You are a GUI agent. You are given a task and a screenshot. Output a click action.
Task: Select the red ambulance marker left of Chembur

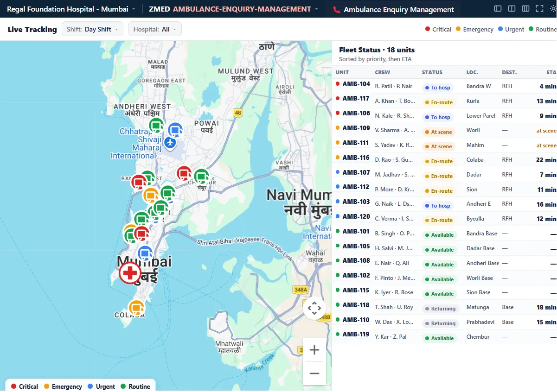pos(185,174)
